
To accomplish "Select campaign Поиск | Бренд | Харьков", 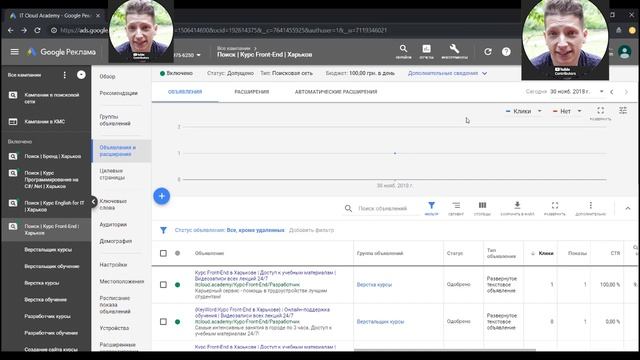I will (x=53, y=156).
